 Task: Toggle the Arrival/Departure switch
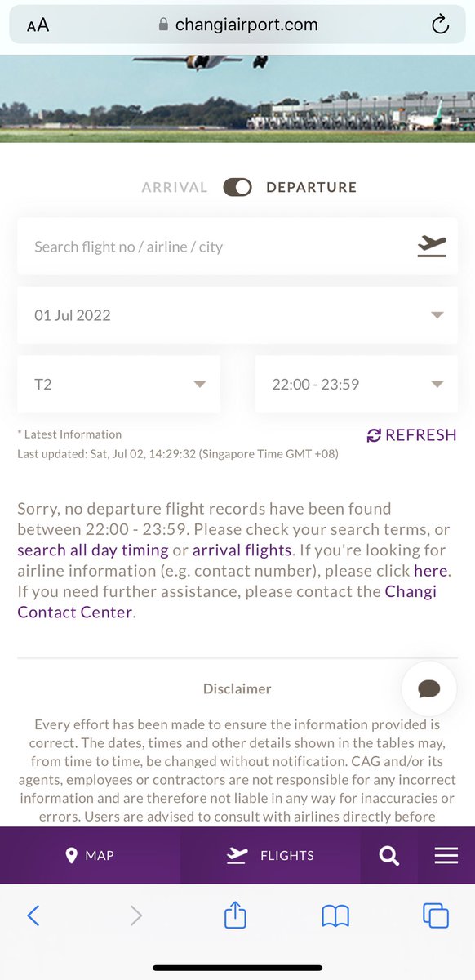237,187
